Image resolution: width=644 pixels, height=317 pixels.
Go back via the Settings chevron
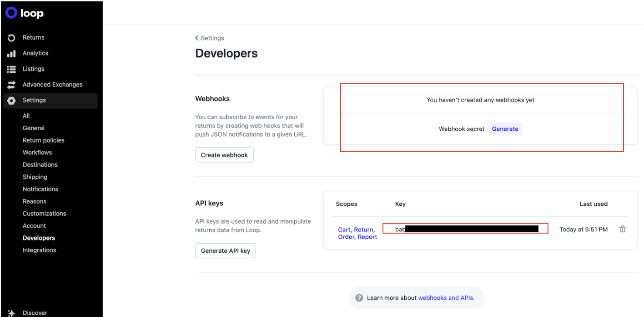(197, 38)
